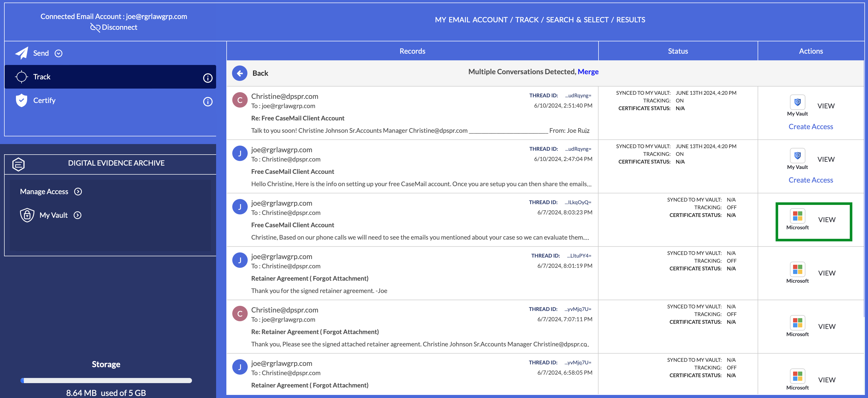Click J avatar on 8:01:19 PM email

tap(240, 260)
